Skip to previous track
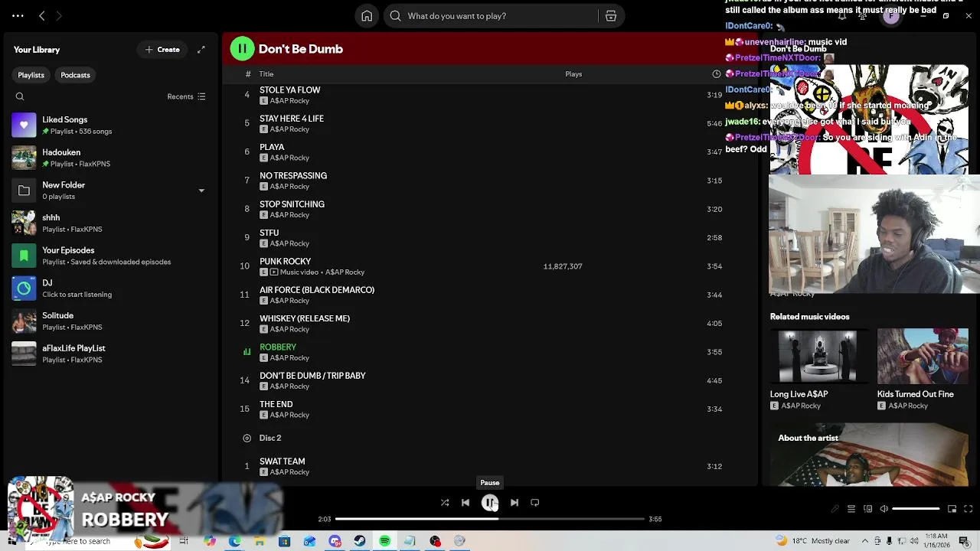This screenshot has width=980, height=551. tap(465, 503)
